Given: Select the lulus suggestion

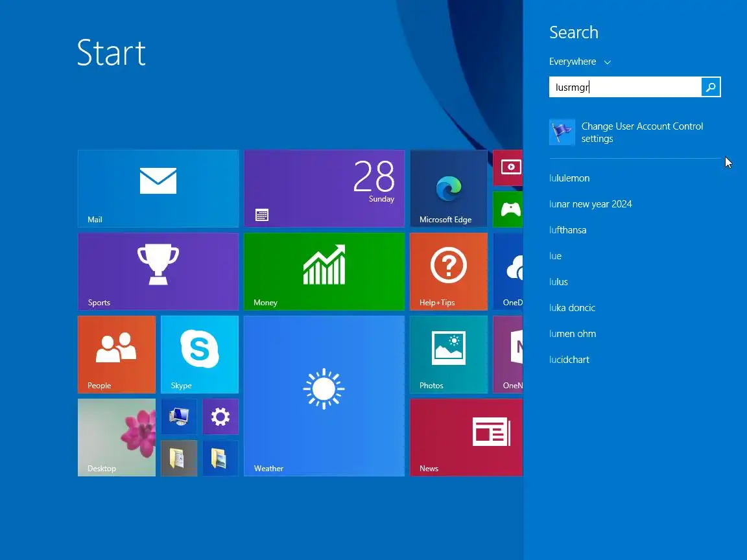Looking at the screenshot, I should 558,282.
